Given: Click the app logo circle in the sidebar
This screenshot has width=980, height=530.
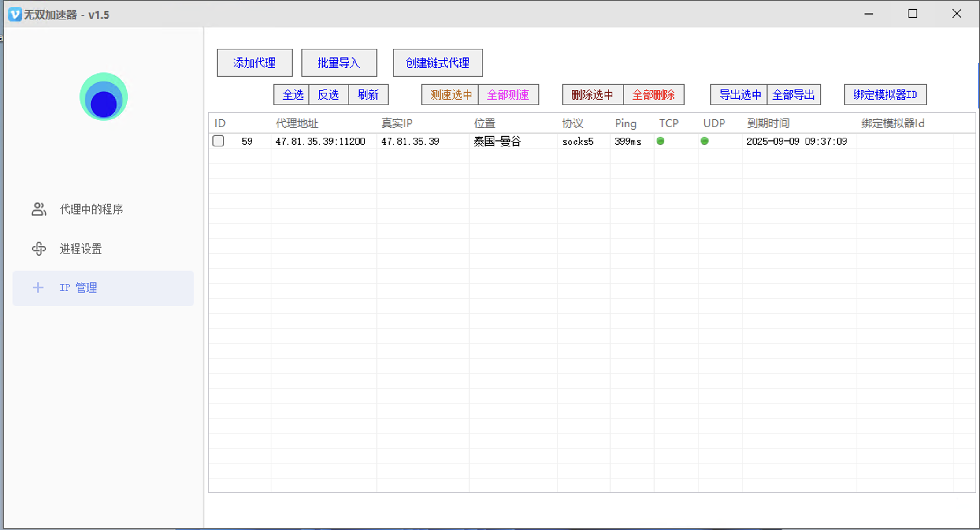Looking at the screenshot, I should pos(104,97).
